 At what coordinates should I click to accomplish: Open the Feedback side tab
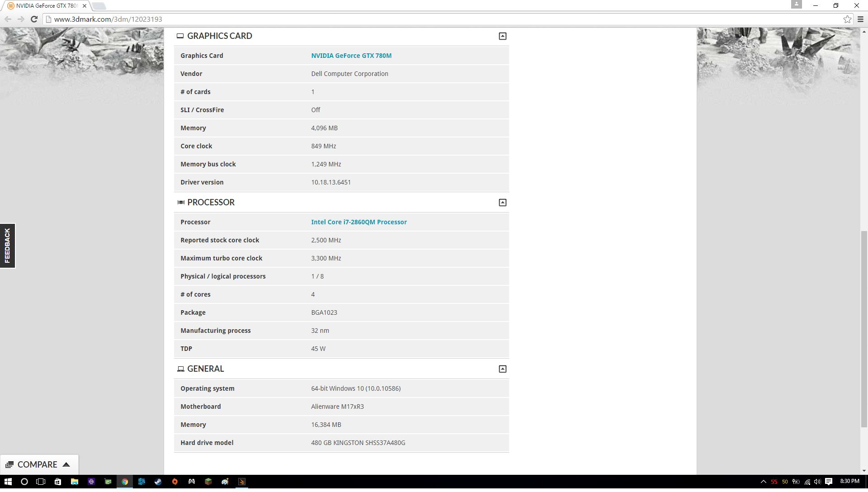coord(7,246)
